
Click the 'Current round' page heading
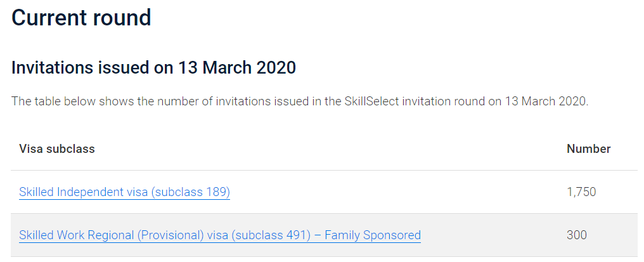(x=81, y=18)
